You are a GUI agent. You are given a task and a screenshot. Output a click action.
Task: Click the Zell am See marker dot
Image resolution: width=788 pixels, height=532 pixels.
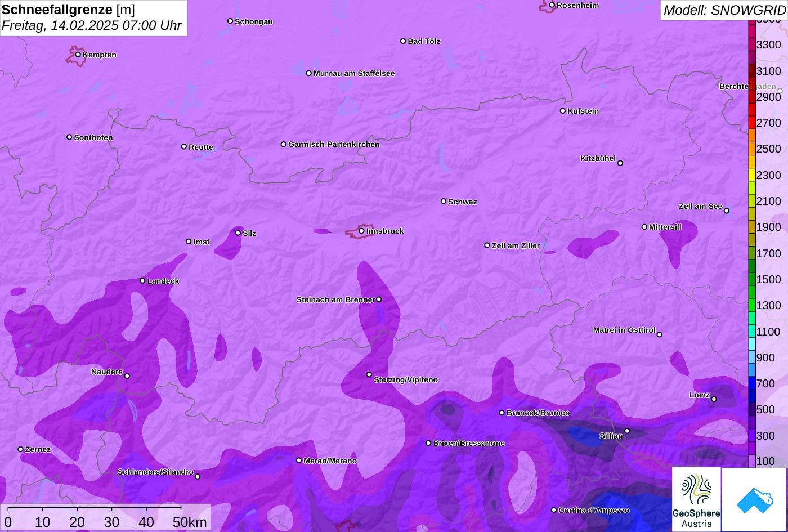(727, 211)
